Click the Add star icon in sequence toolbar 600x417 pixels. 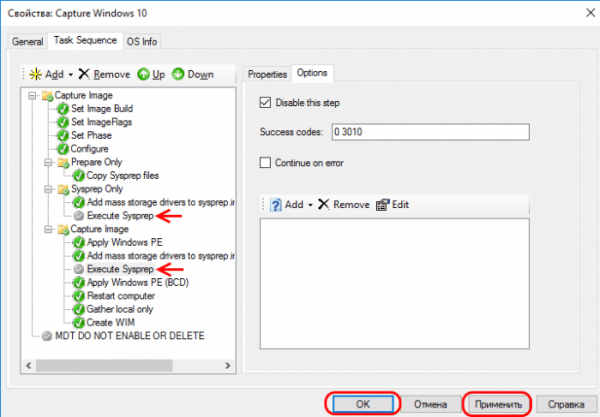click(36, 74)
